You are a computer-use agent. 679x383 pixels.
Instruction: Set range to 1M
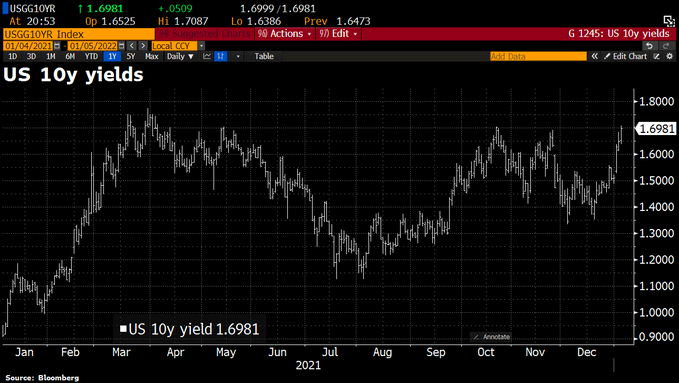(51, 56)
